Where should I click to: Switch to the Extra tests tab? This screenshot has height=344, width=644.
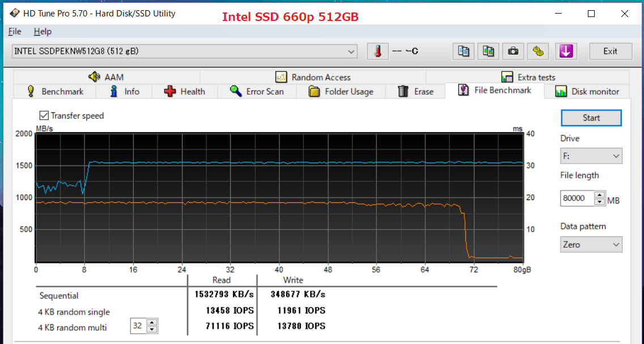(528, 77)
